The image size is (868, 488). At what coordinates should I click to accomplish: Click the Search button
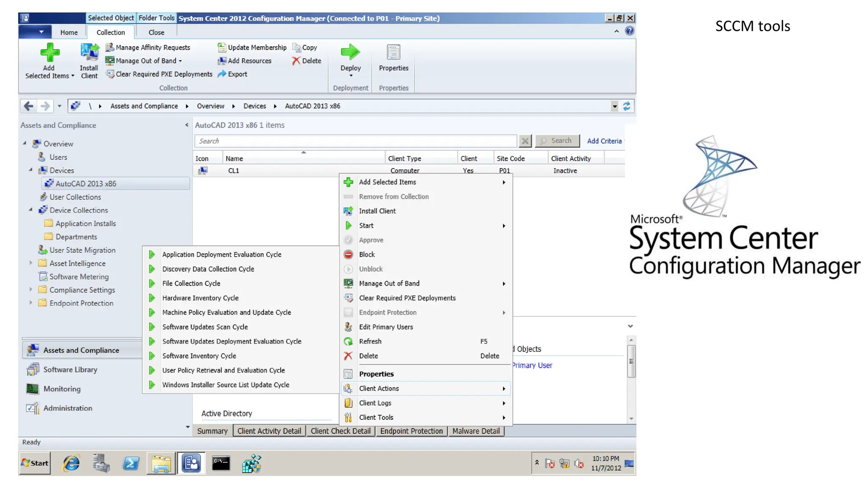(557, 141)
